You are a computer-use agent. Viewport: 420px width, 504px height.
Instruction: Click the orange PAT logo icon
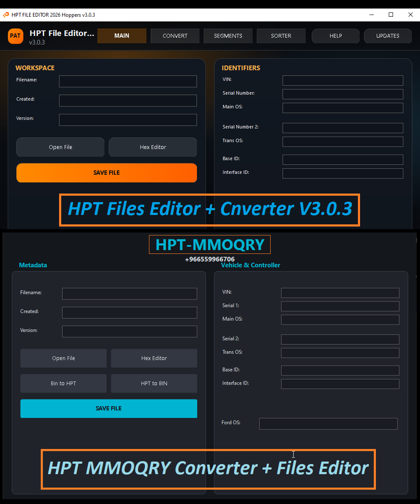[x=15, y=36]
